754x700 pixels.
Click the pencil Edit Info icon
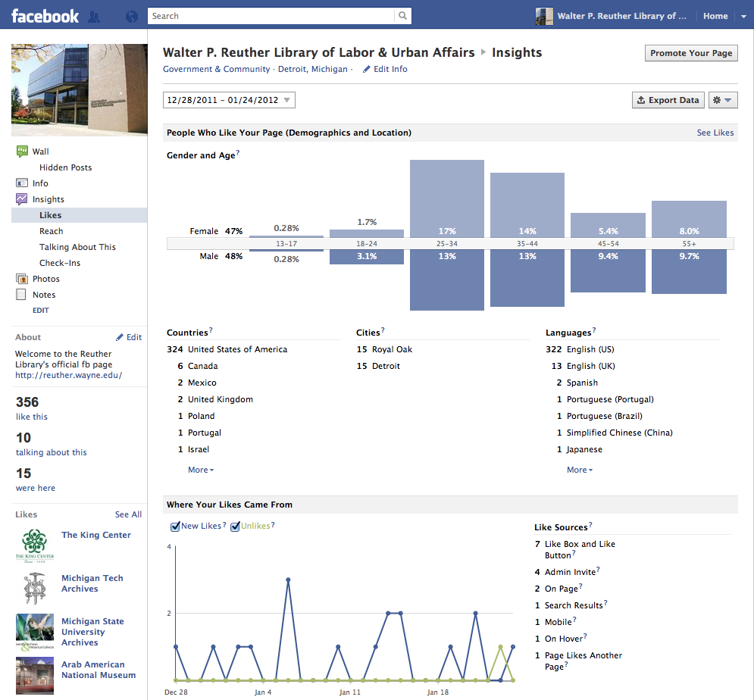tap(367, 69)
